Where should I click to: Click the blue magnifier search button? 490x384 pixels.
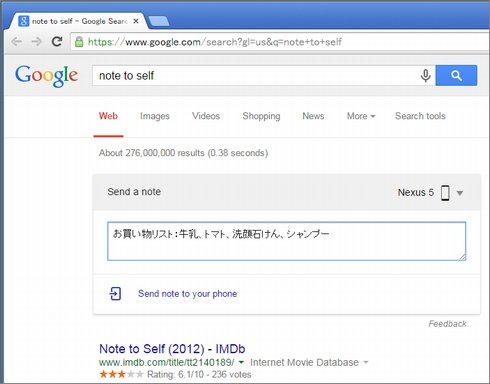(456, 75)
